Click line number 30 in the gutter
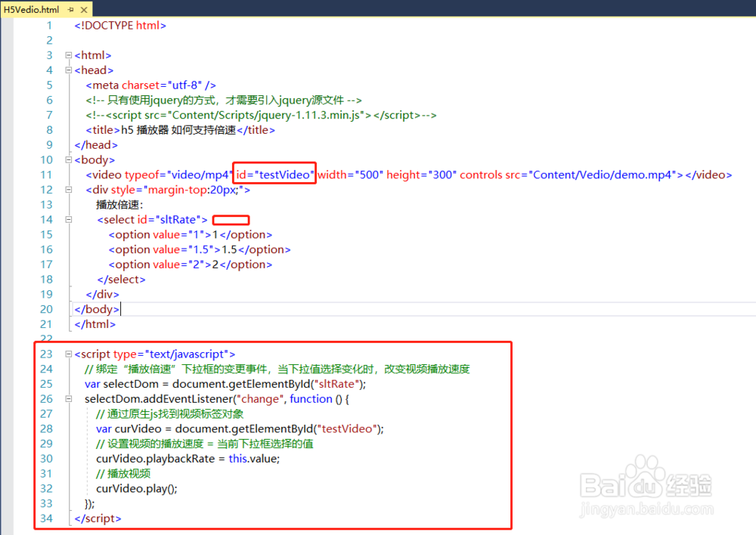The width and height of the screenshot is (756, 535). tap(46, 459)
